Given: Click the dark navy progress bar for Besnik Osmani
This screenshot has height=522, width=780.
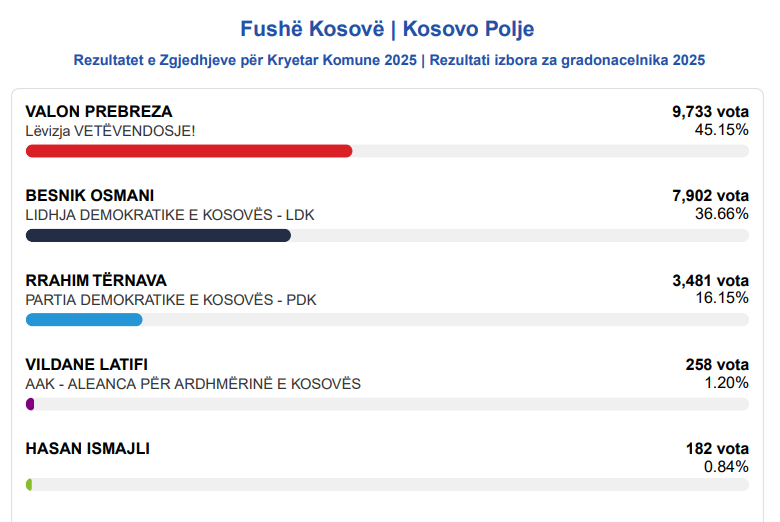Looking at the screenshot, I should (158, 236).
